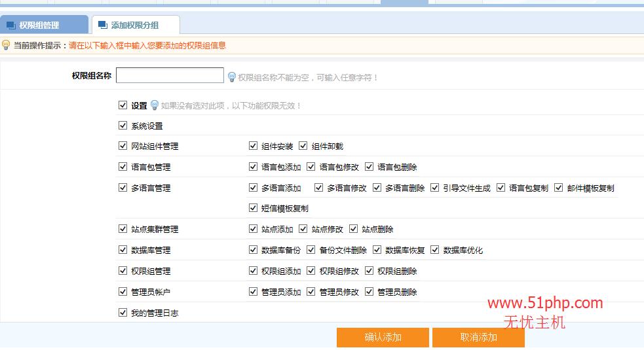Uncheck the 组件卸载 checkbox

[x=303, y=146]
